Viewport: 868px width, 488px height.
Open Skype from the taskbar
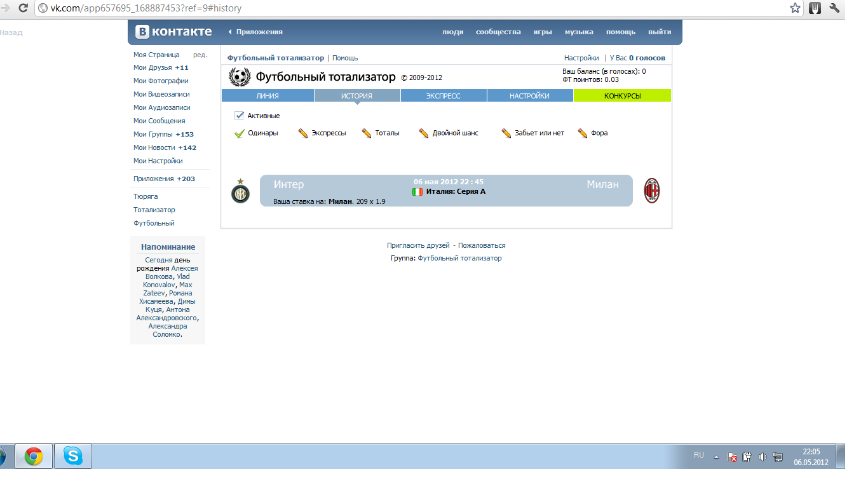tap(73, 456)
